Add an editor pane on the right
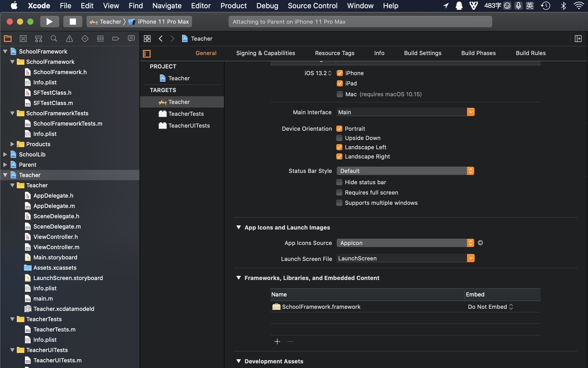 click(x=578, y=39)
